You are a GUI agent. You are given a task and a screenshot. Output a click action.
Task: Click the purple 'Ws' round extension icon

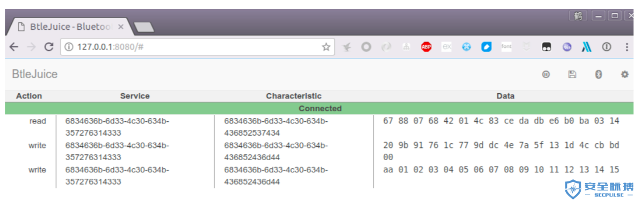567,47
